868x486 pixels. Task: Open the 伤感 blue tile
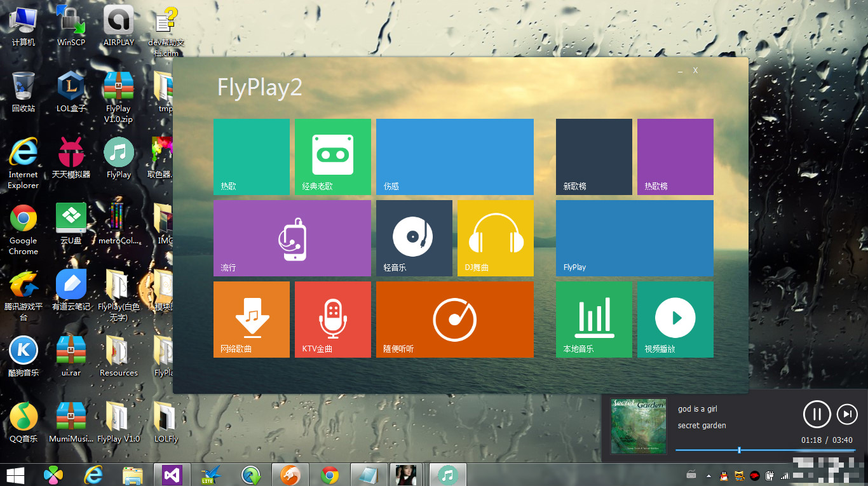point(454,157)
